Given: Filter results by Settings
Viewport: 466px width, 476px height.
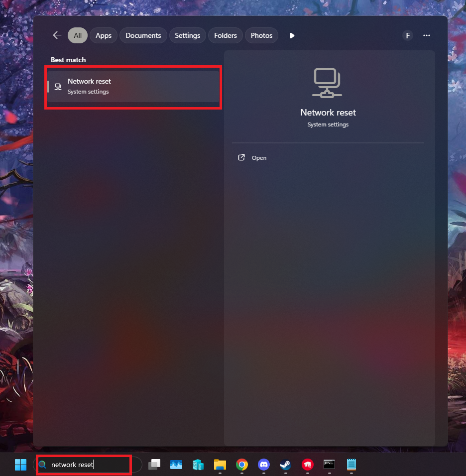Looking at the screenshot, I should (x=187, y=35).
